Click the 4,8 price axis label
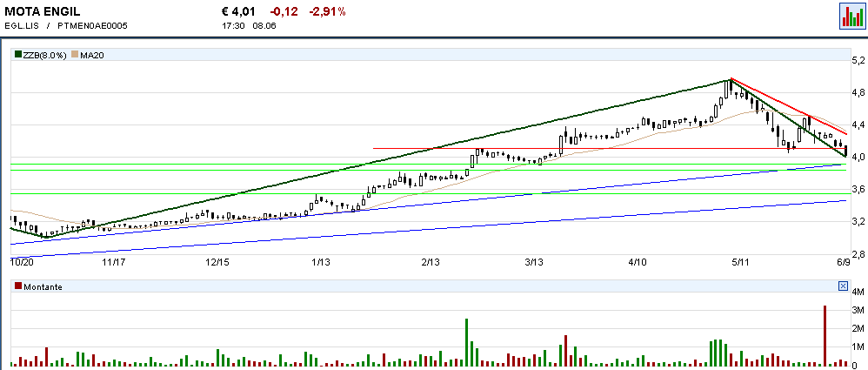The image size is (868, 370). [x=858, y=92]
